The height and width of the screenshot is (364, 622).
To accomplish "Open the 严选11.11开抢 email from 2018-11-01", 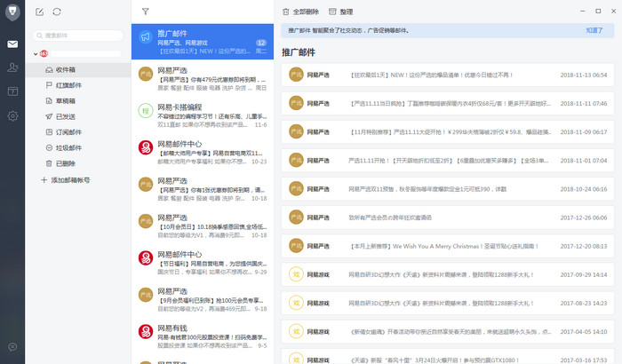I will tap(448, 161).
